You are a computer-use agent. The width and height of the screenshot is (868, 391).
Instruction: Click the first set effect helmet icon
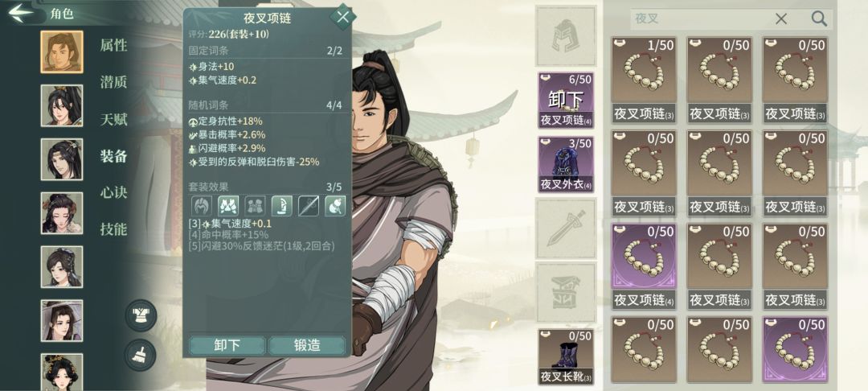point(202,206)
